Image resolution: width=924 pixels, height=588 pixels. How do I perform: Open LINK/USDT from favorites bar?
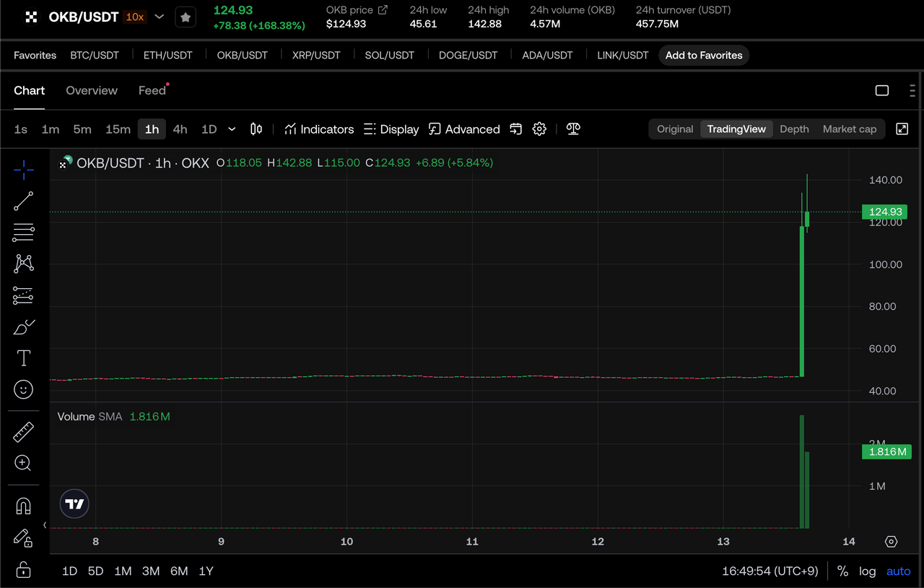[x=623, y=55]
